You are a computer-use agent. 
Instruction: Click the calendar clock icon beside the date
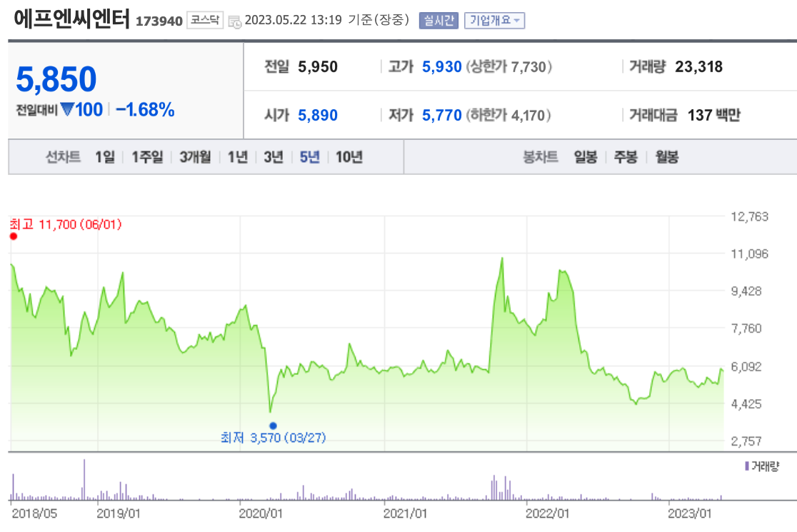[234, 21]
